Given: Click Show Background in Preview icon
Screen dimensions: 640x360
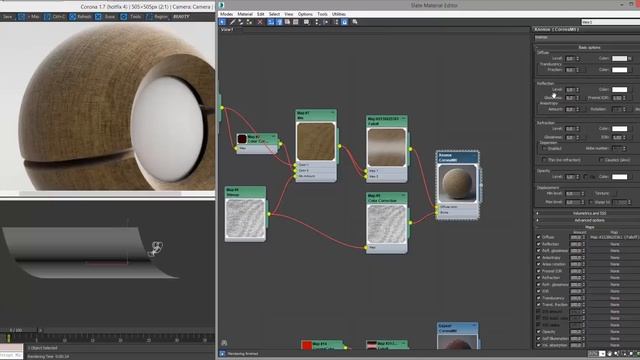Looking at the screenshot, I should 296,22.
